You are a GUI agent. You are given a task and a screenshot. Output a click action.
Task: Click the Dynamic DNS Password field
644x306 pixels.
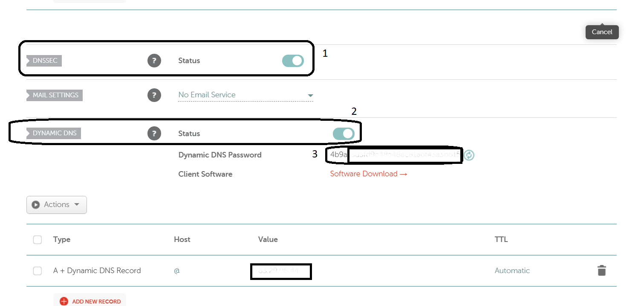coord(394,155)
